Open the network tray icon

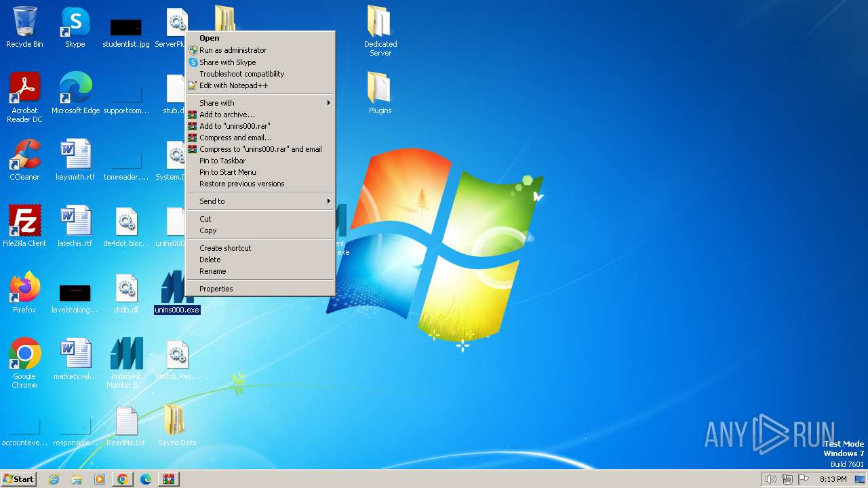(787, 479)
